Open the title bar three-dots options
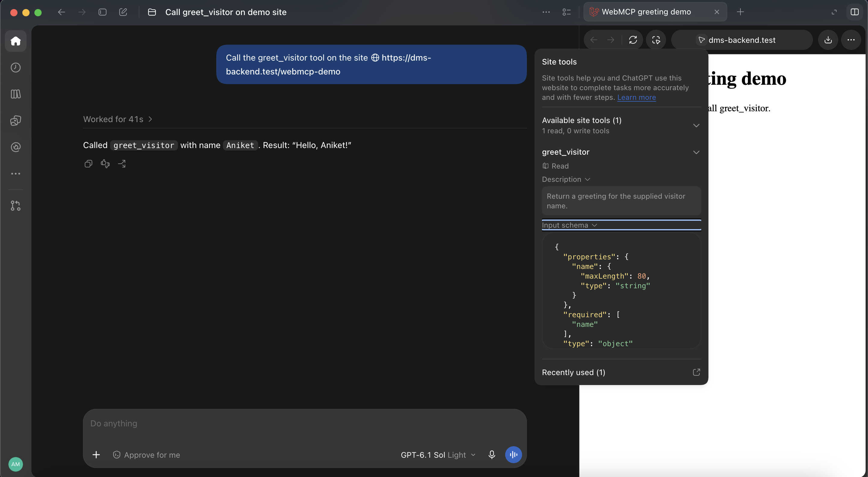This screenshot has height=477, width=868. (546, 12)
